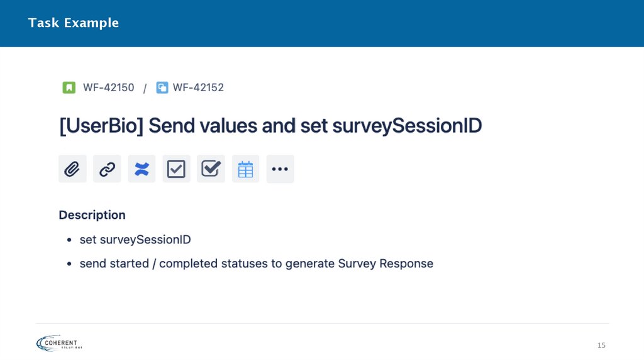Click the "set surveySessionID" bullet text
Viewport: 644px width, 361px height.
(x=135, y=240)
